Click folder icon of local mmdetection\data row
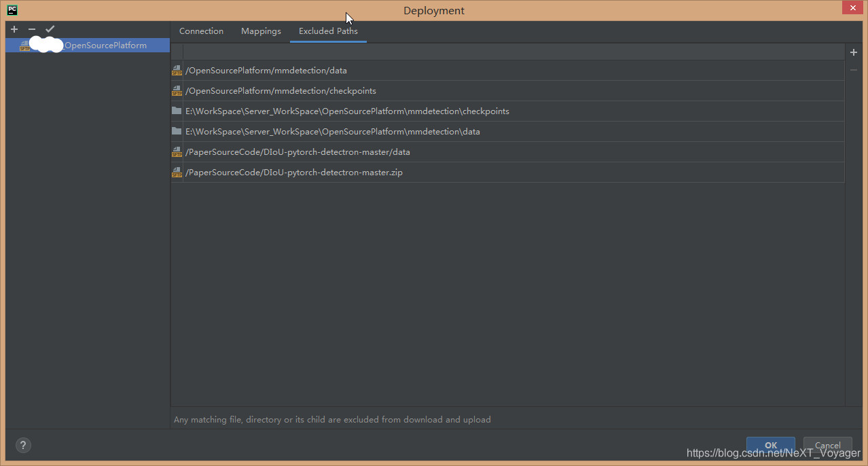This screenshot has height=466, width=868. (x=177, y=131)
